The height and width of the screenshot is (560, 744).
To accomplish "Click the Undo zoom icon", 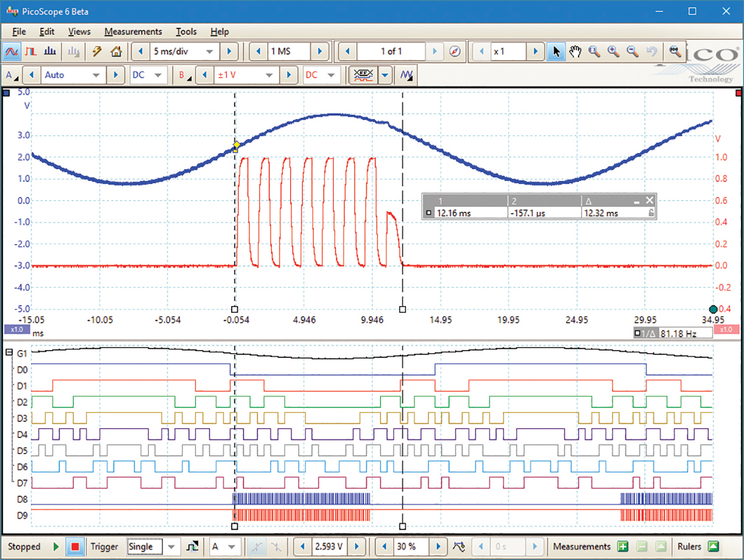I will pos(652,52).
